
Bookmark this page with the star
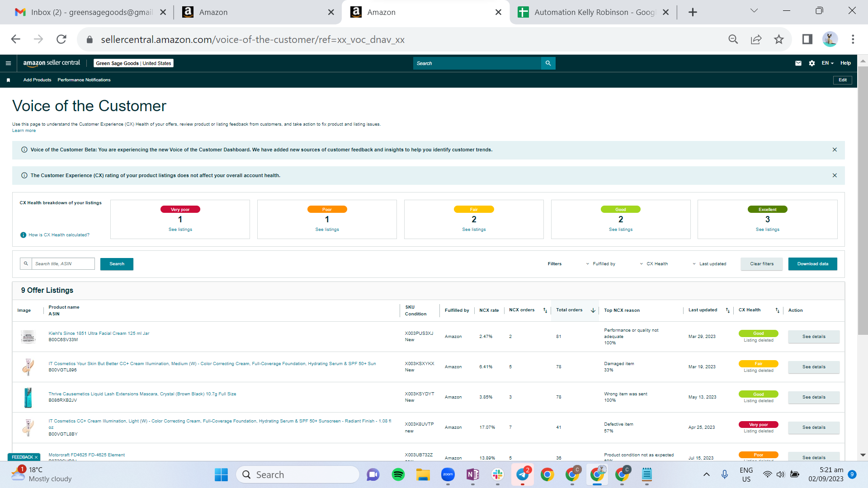(778, 39)
